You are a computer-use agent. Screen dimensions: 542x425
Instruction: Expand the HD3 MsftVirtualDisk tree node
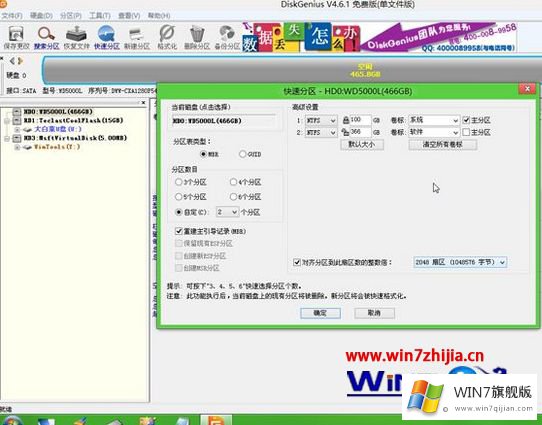tap(7, 138)
